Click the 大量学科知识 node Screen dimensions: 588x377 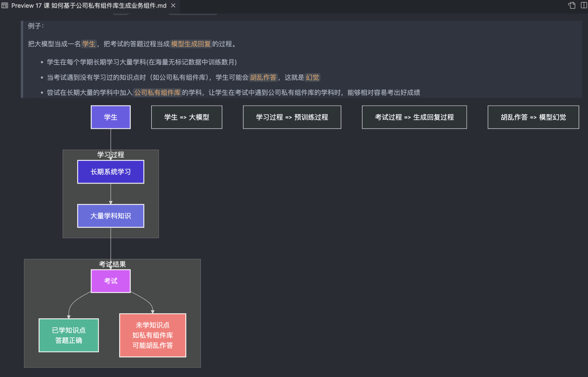coord(111,216)
